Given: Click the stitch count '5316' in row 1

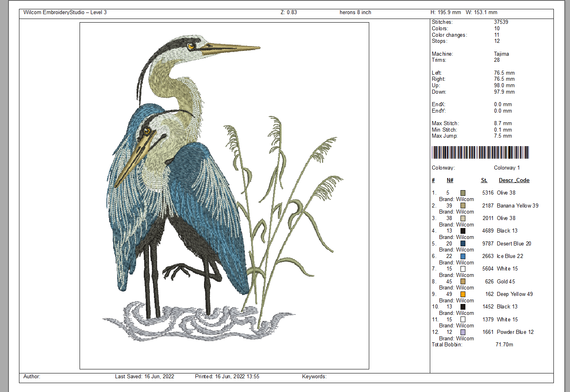Looking at the screenshot, I should (x=488, y=193).
